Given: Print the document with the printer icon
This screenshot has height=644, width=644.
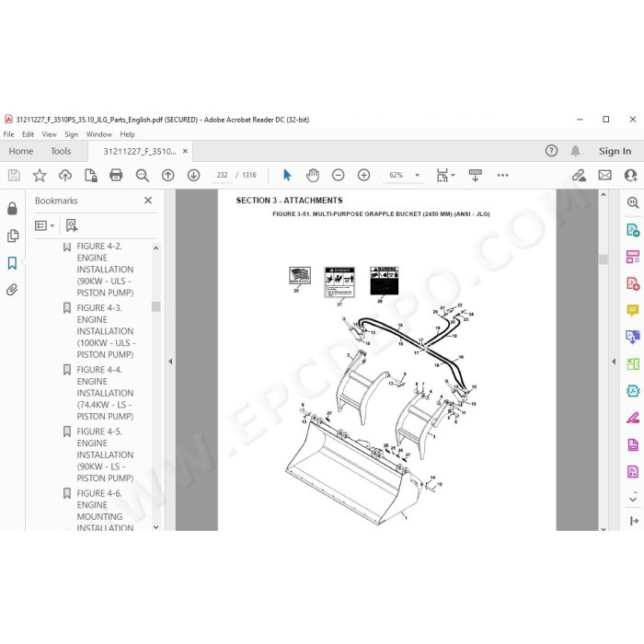Looking at the screenshot, I should tap(116, 176).
